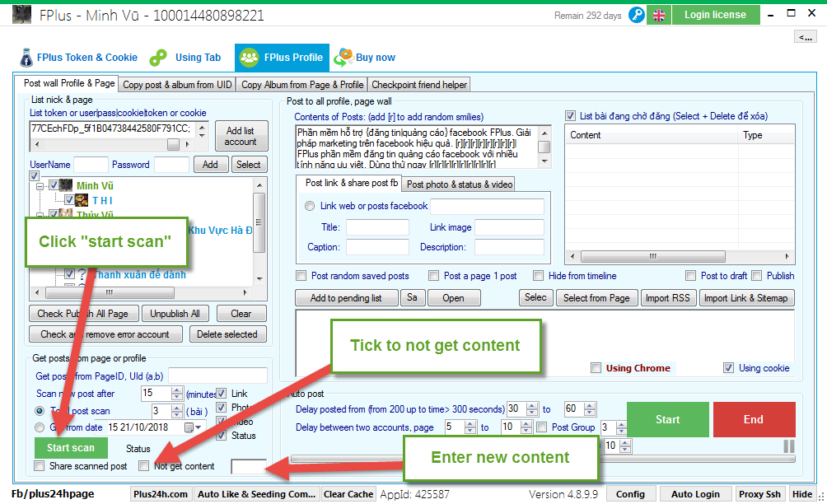The height and width of the screenshot is (504, 827).
Task: Enable Post to draft option
Action: 690,275
